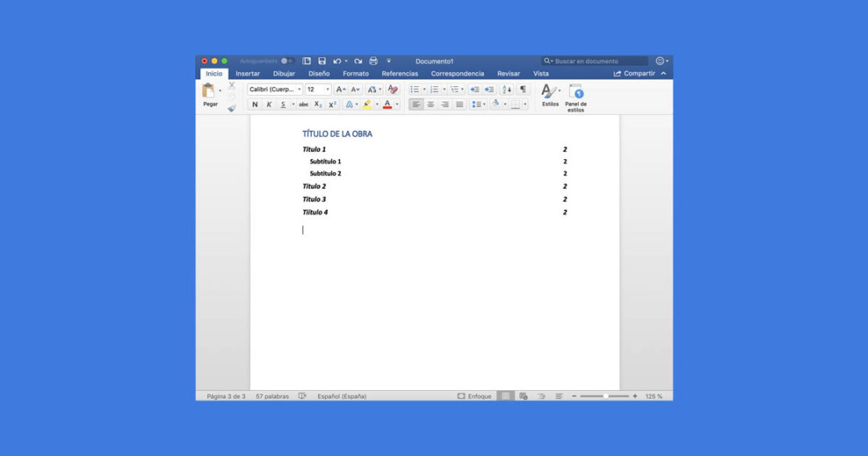
Task: Open the undo history dropdown arrow
Action: (346, 61)
